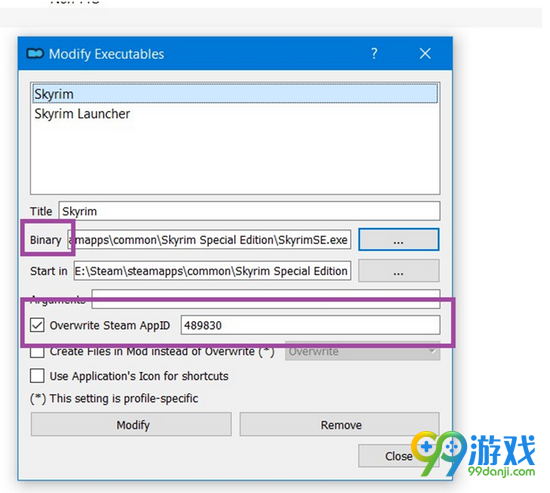Open the question mark help button

[x=374, y=53]
